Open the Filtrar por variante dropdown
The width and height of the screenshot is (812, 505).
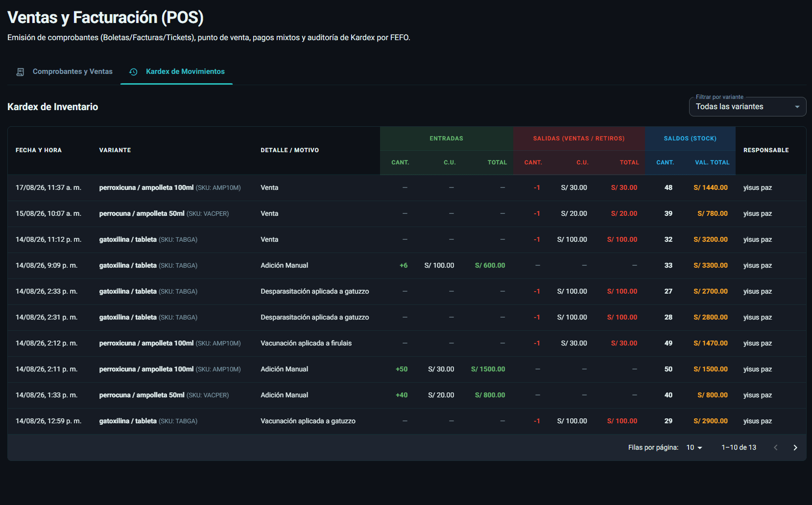747,107
